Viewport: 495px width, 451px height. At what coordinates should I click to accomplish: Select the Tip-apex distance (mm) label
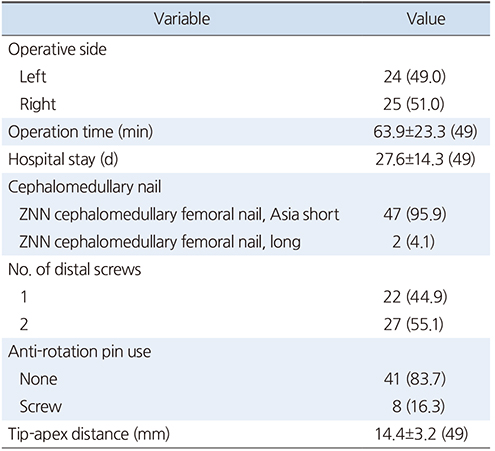coord(89,434)
